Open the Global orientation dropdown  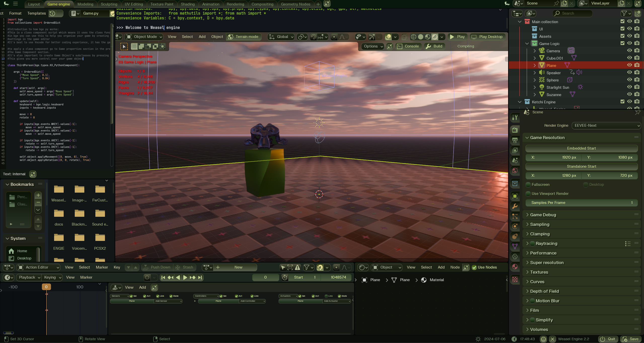(281, 37)
